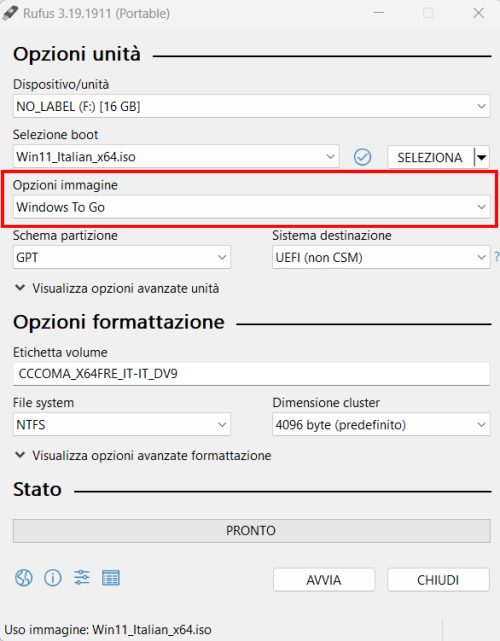
Task: Click the Selezione boot label
Action: (x=55, y=134)
